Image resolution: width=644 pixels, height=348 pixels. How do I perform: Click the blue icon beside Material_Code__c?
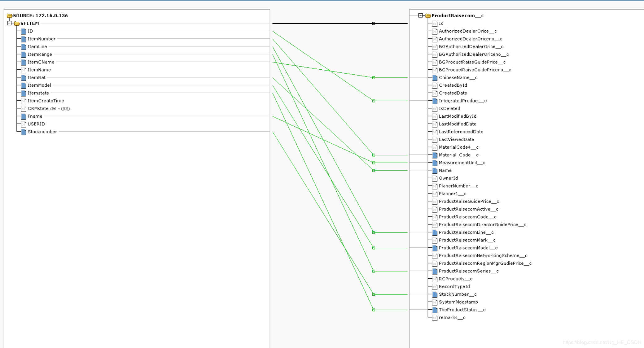tap(435, 155)
